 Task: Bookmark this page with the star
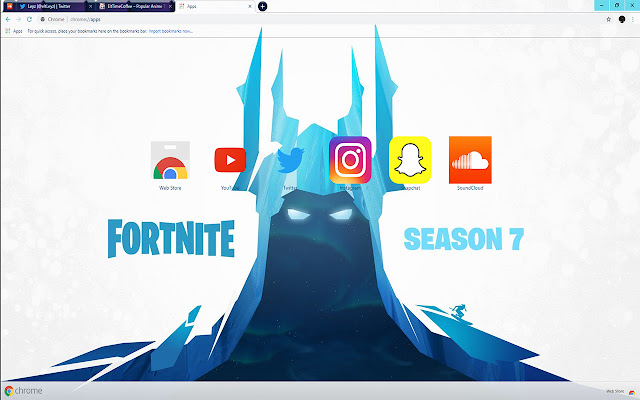tap(609, 19)
